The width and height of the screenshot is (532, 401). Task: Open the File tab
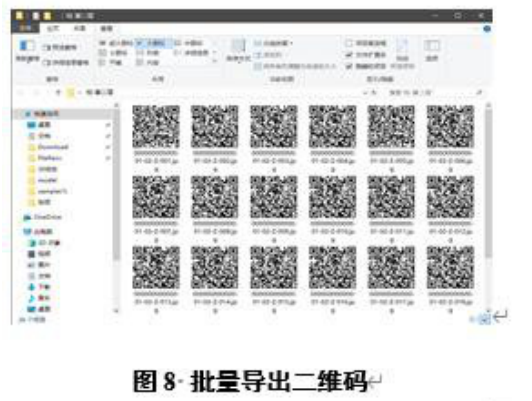(x=25, y=28)
